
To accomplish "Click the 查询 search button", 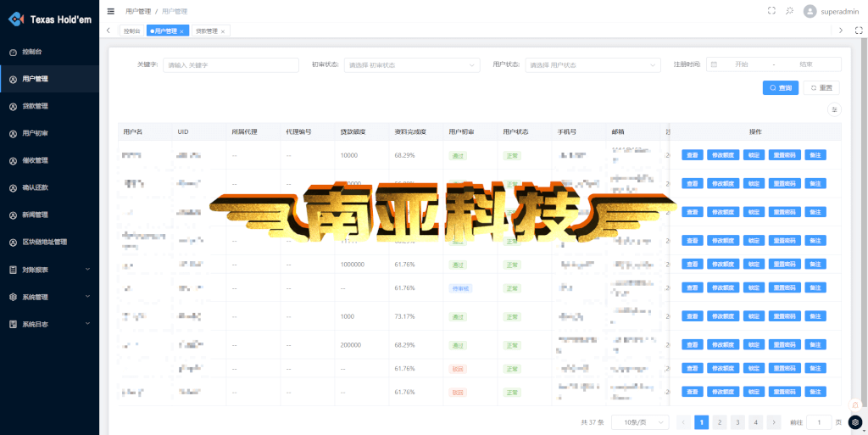I will [x=781, y=87].
